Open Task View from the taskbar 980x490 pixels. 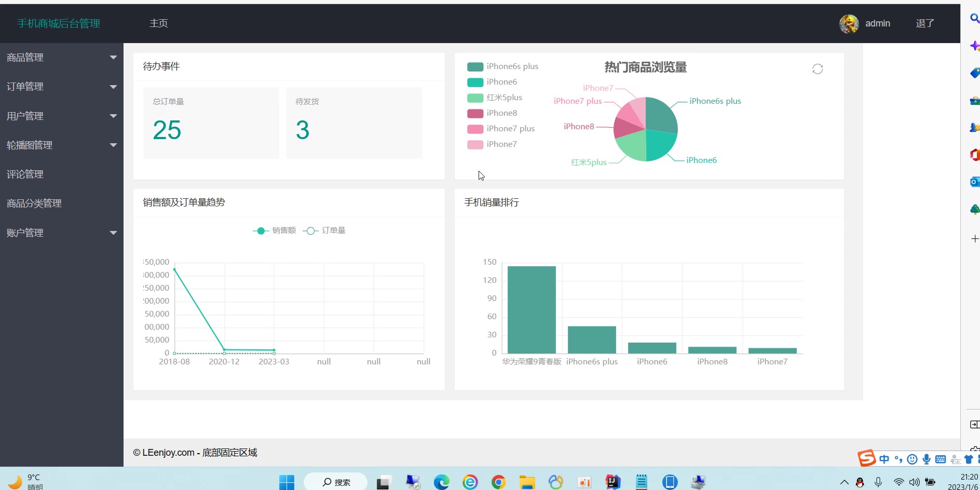[384, 482]
